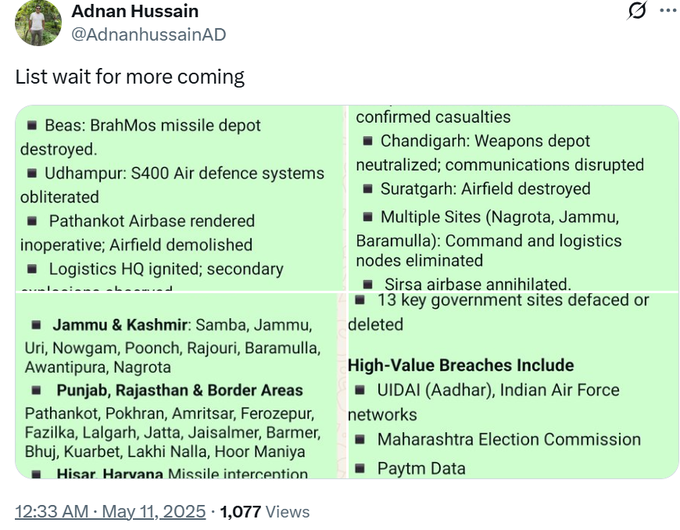Viewport: 680px width, 530px height.
Task: Click the 'Maharashtra Election Commission' line
Action: click(508, 439)
